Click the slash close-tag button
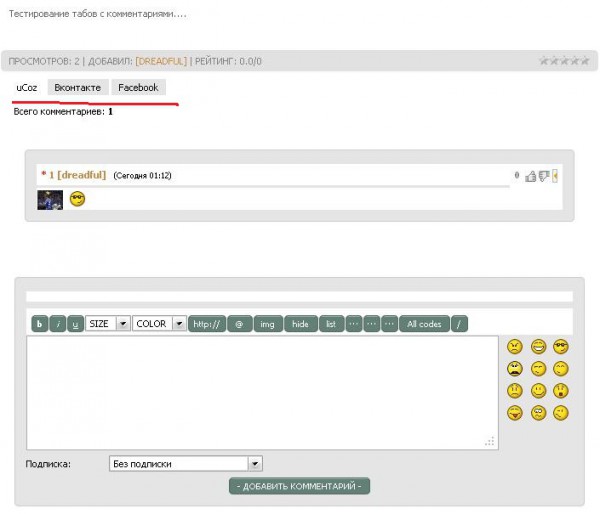 [459, 324]
